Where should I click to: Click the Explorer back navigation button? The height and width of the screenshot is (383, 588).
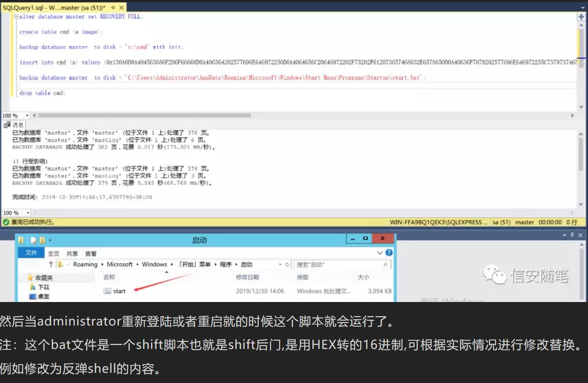[24, 264]
